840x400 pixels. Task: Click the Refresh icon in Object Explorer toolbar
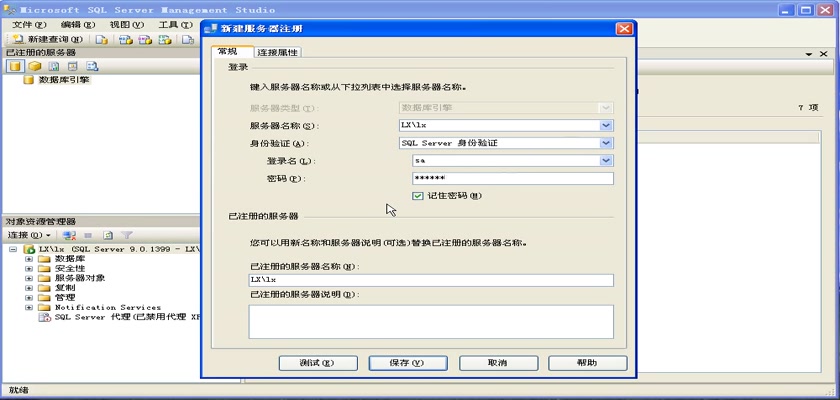(x=108, y=235)
